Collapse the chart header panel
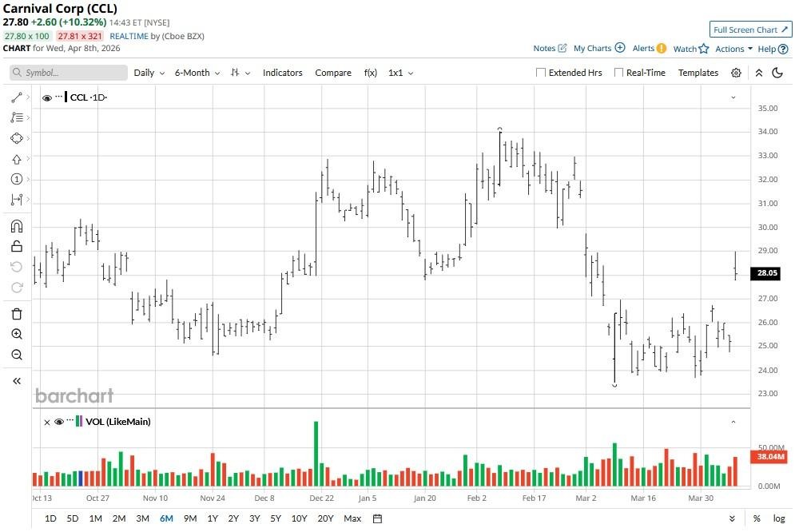The width and height of the screenshot is (795, 532). pos(759,73)
